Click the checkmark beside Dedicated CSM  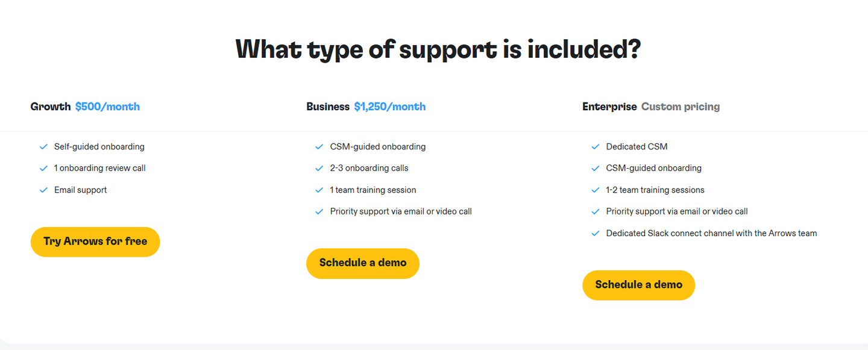click(596, 147)
